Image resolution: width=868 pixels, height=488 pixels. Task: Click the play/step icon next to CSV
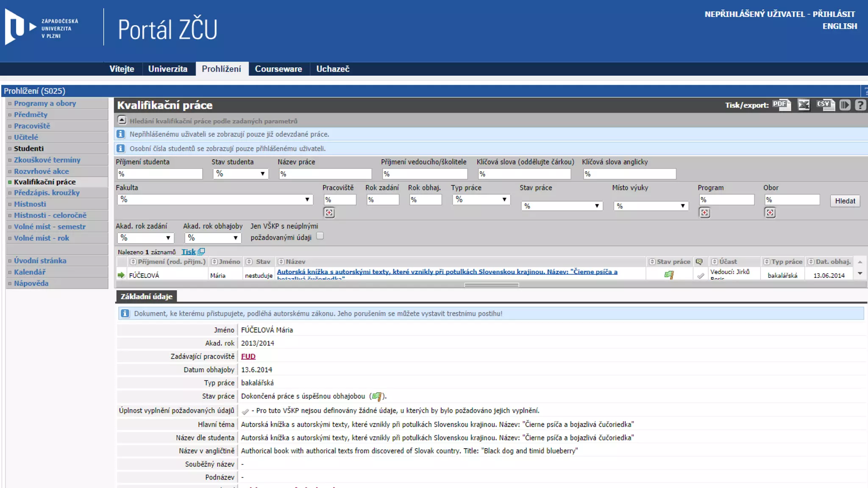click(845, 105)
